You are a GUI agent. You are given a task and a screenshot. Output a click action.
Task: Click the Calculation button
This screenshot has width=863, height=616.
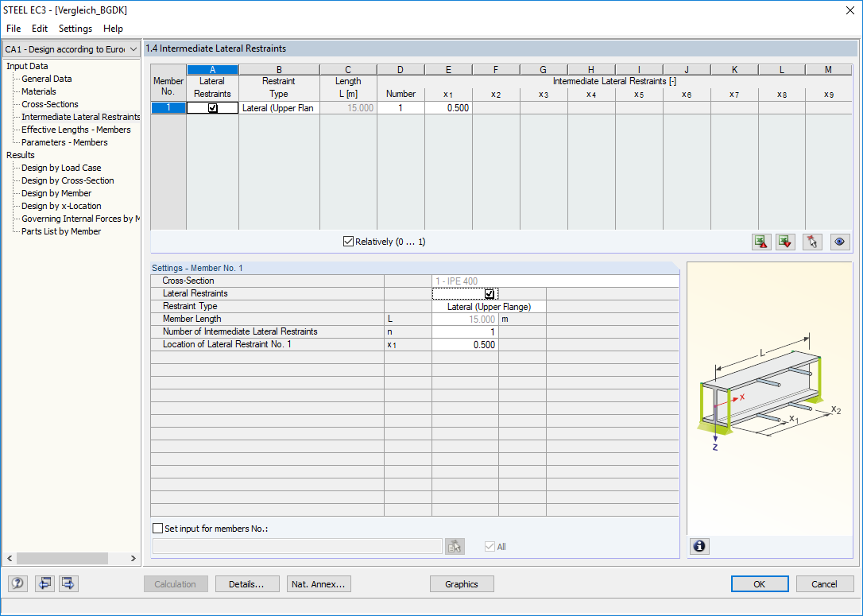click(176, 584)
